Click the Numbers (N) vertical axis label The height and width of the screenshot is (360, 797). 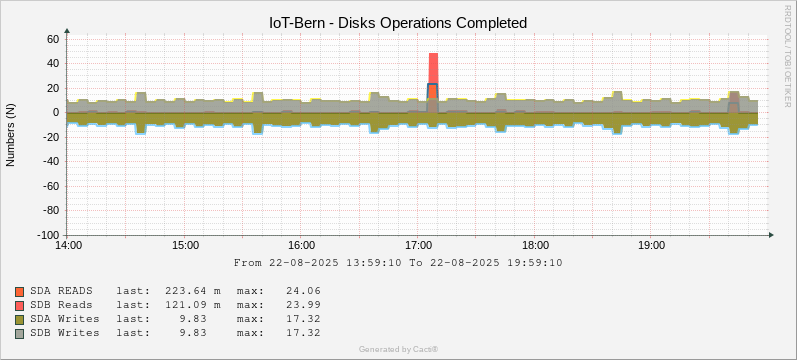coord(10,137)
